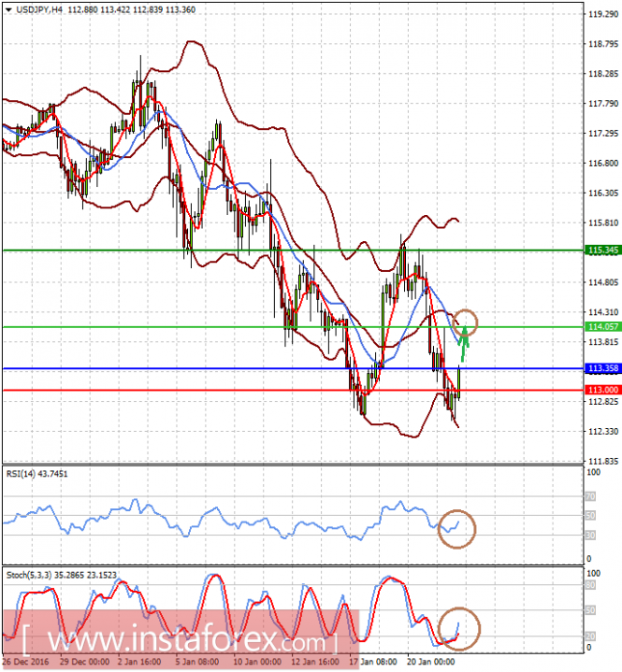This screenshot has height=672, width=622.
Task: Click the RSI 70 level label
Action: pos(591,496)
